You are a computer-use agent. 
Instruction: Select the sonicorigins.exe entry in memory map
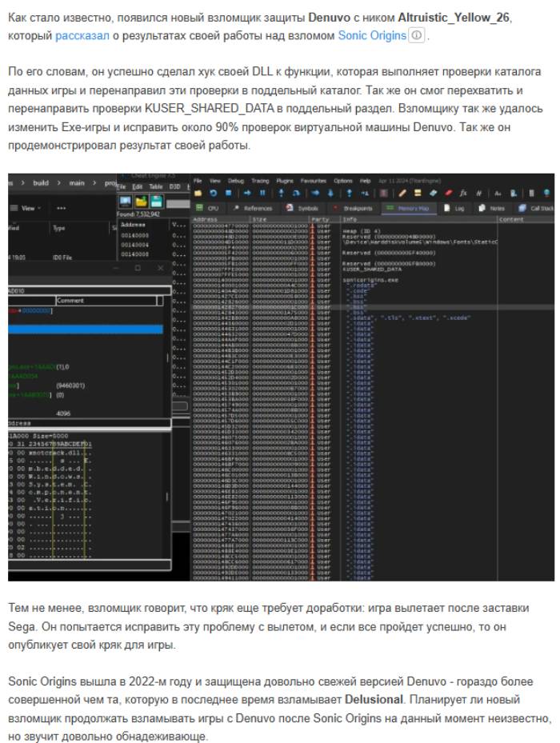(373, 280)
